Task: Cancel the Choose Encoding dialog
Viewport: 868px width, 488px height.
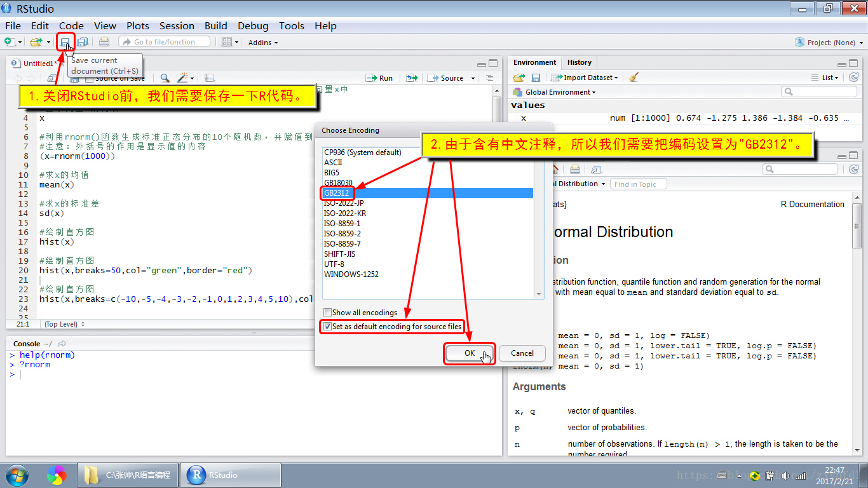Action: point(522,353)
